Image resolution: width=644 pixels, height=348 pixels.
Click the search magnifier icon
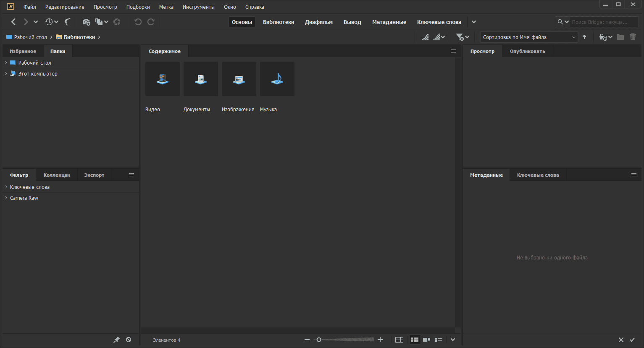(560, 22)
